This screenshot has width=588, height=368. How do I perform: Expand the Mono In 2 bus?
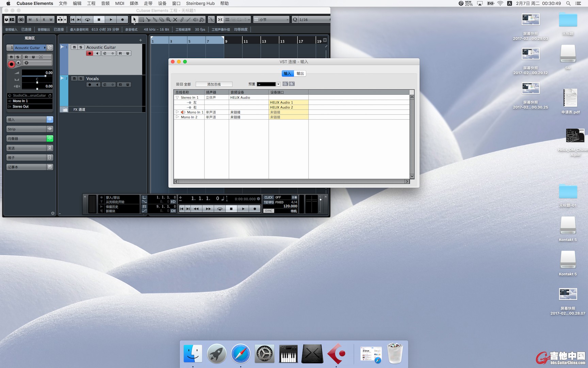(177, 117)
